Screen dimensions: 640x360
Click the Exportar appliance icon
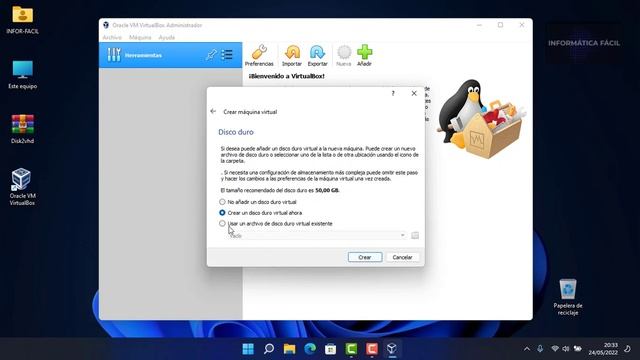coord(317,56)
